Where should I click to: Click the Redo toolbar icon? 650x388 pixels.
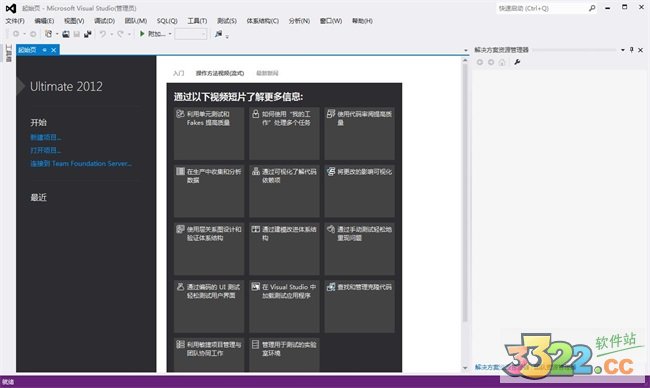click(x=120, y=34)
